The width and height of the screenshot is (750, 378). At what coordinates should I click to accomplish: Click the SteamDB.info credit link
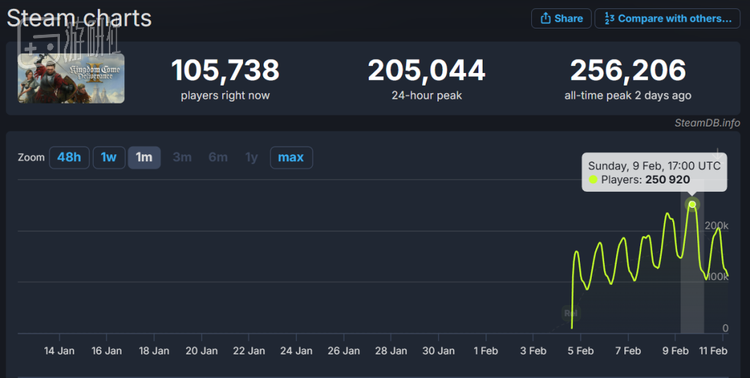(x=707, y=123)
